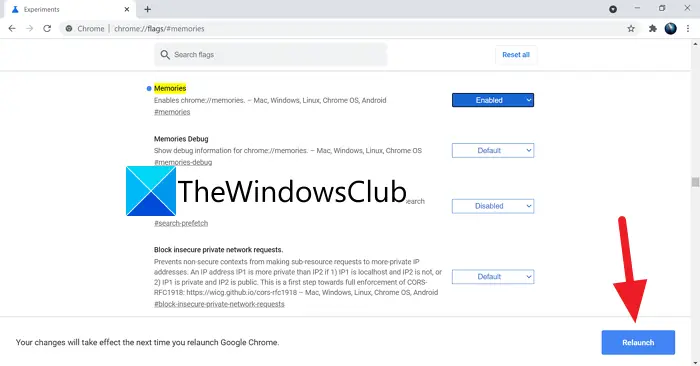Click the Chrome site info icon in the address bar
The image size is (700, 366).
(x=69, y=29)
